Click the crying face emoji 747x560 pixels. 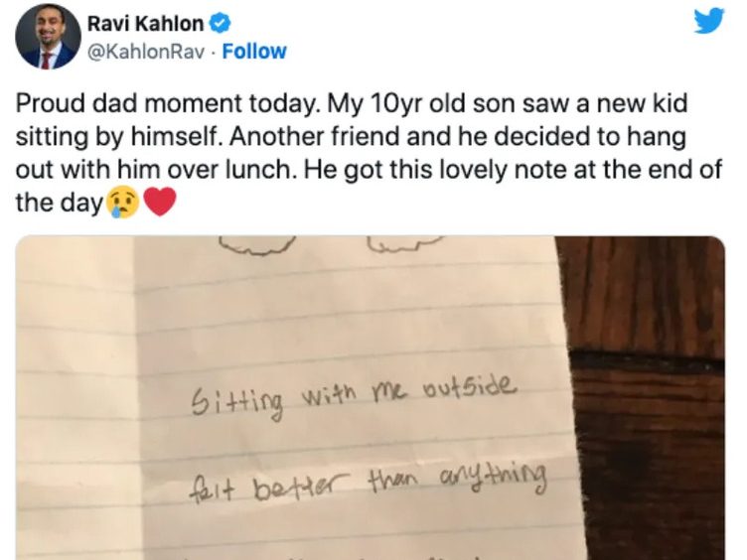tap(123, 202)
